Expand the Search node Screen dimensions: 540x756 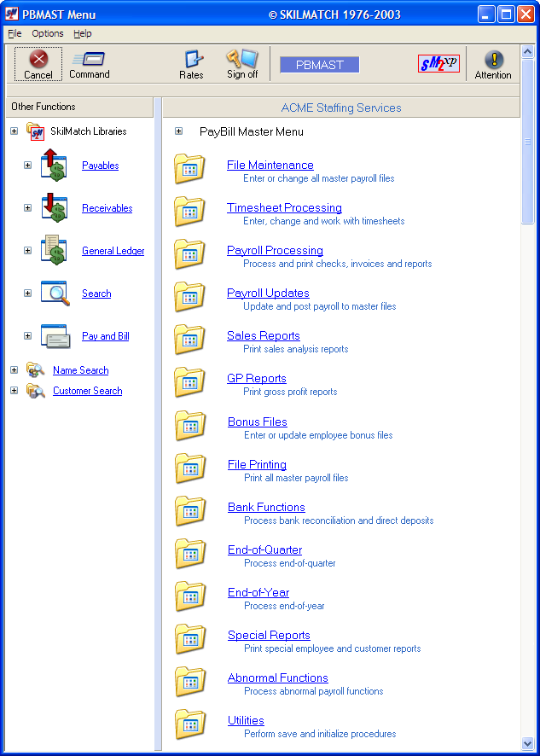[27, 294]
